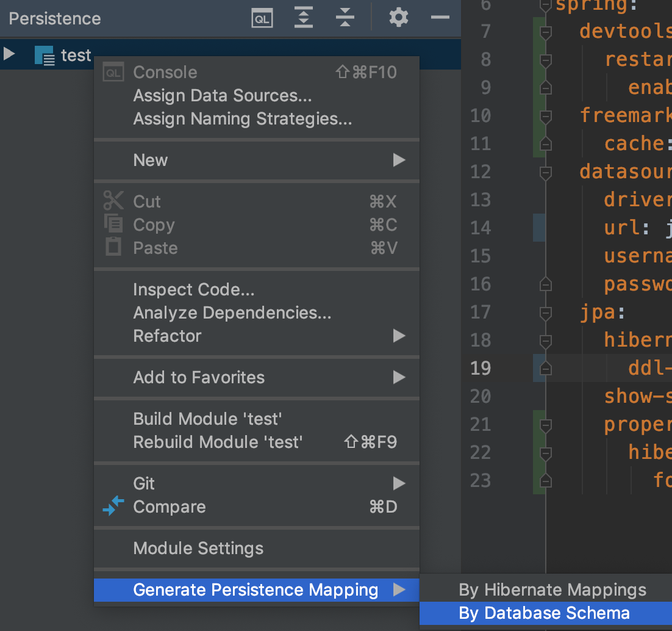Viewport: 672px width, 631px height.
Task: Expand the test tree node arrow
Action: [x=9, y=54]
